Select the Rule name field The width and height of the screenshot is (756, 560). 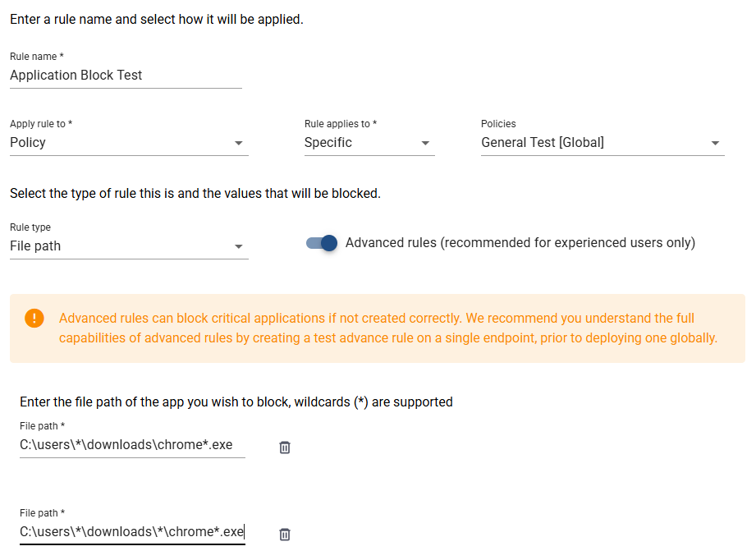pos(123,76)
